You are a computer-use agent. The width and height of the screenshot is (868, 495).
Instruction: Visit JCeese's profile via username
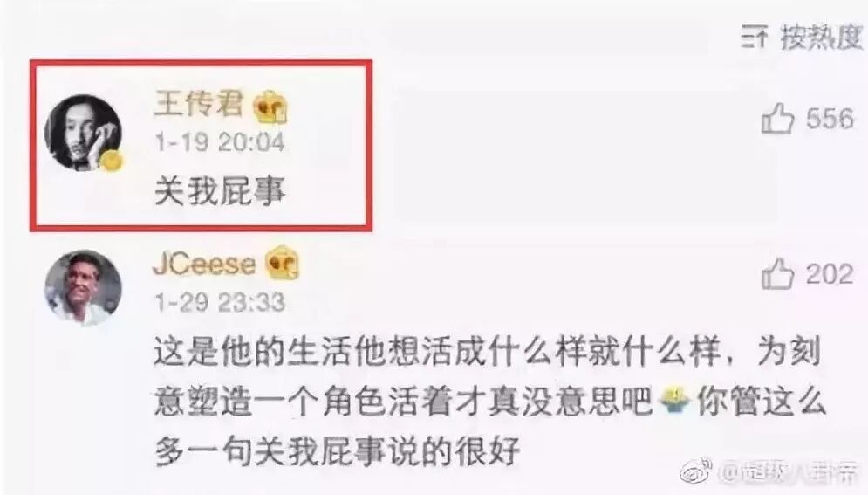[204, 263]
